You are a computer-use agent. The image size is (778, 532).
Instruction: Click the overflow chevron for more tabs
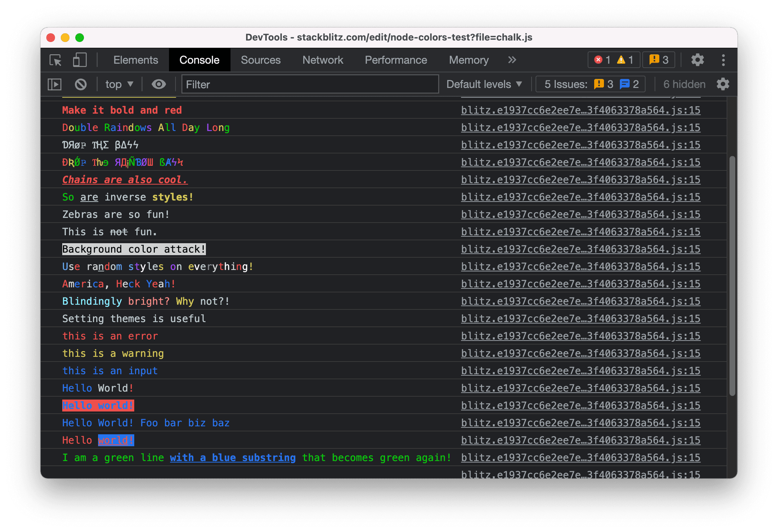(513, 60)
